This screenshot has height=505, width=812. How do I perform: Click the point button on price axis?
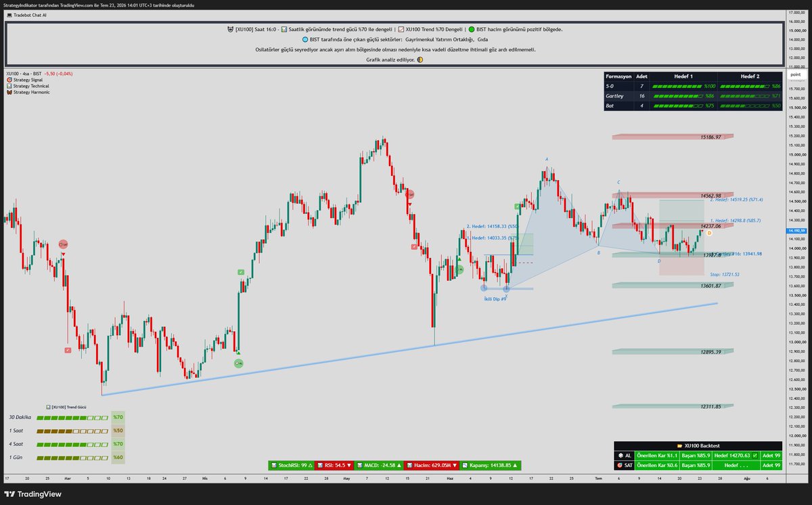[795, 74]
